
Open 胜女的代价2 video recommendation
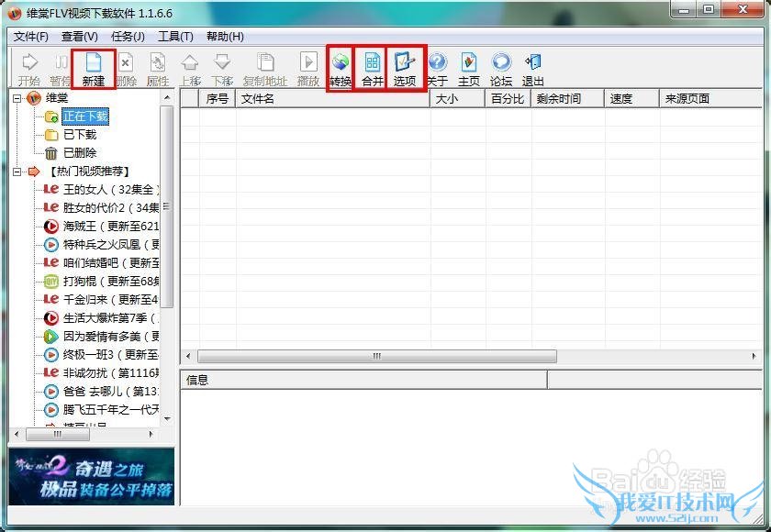point(111,208)
